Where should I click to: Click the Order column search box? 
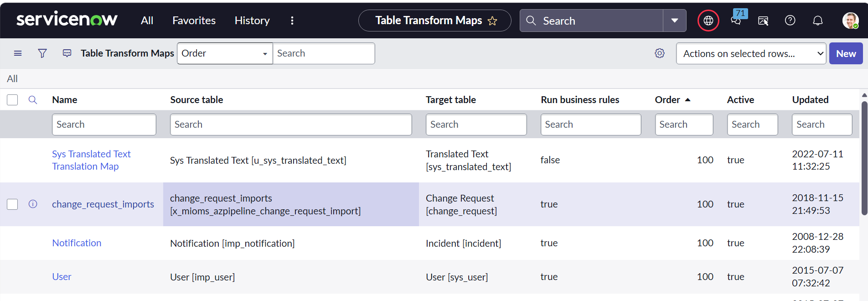coord(684,125)
